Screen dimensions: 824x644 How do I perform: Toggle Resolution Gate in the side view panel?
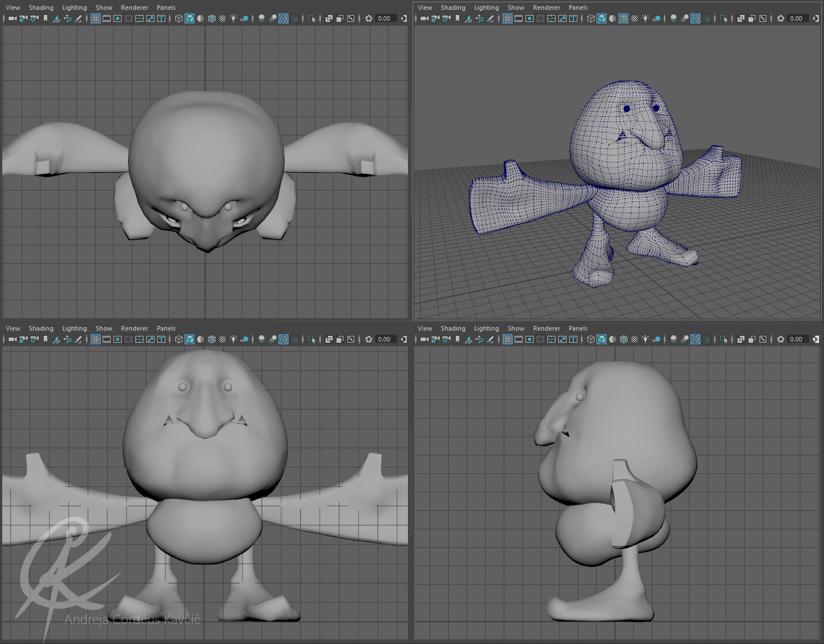click(530, 339)
